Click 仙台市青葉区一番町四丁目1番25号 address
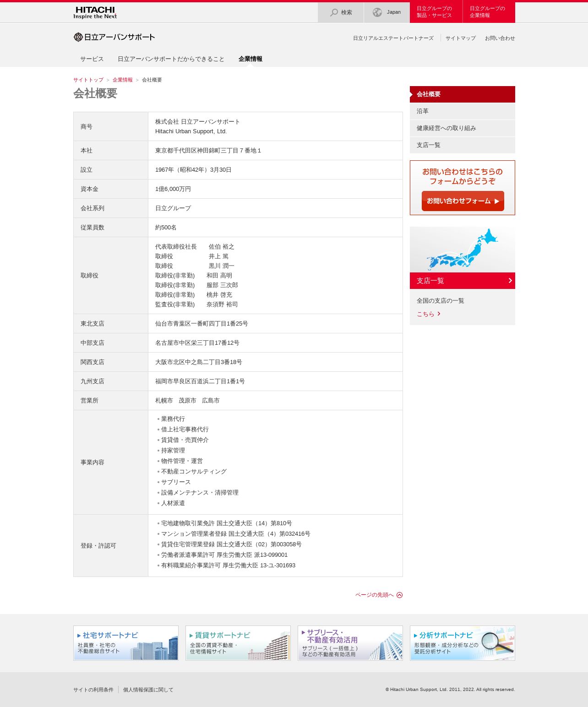The width and height of the screenshot is (588, 707). (x=201, y=324)
